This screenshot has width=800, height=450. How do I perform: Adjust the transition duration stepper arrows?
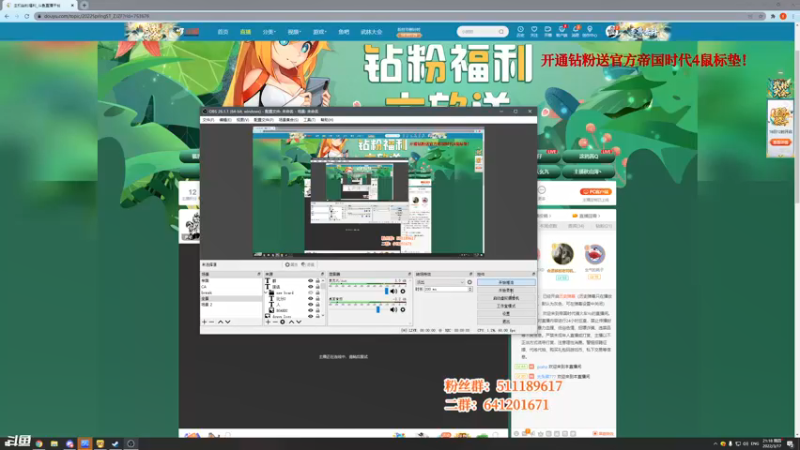click(x=470, y=289)
